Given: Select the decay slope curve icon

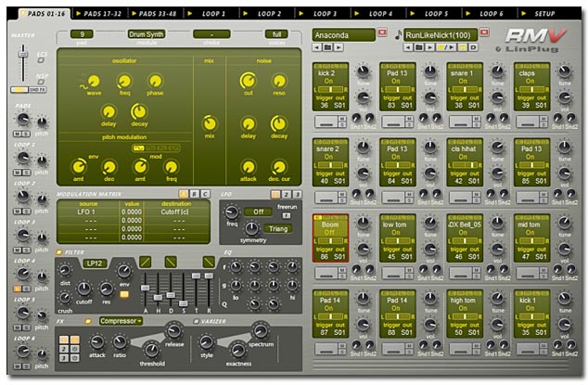Looking at the screenshot, I should 171,262.
